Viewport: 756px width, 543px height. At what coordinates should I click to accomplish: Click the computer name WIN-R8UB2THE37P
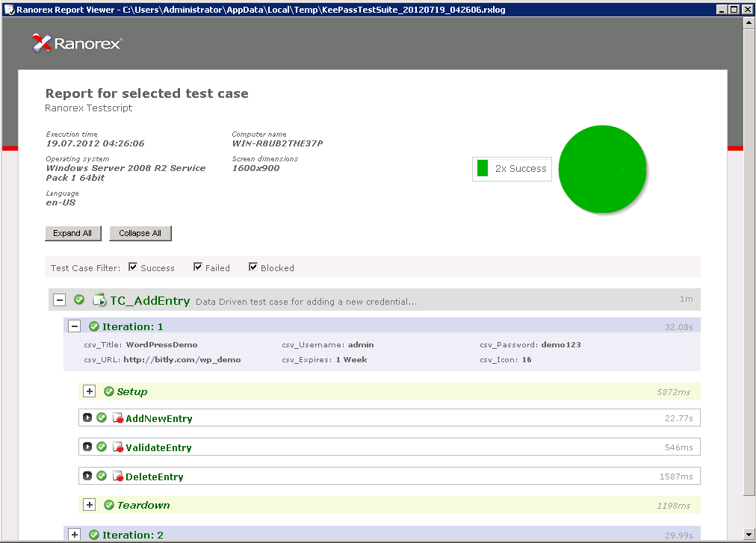278,143
